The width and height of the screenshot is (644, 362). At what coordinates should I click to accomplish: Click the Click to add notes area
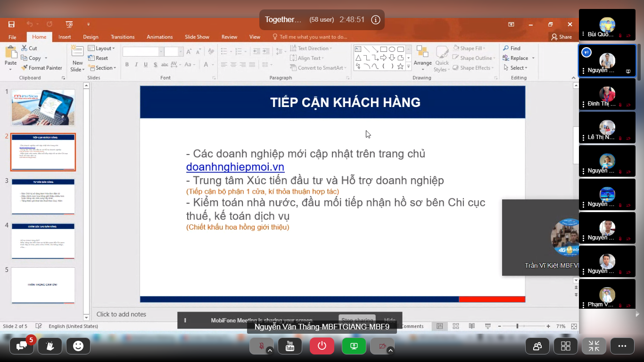tap(121, 314)
